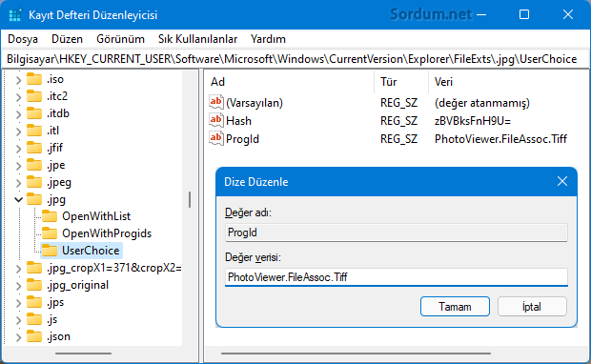Click the .jpeg folder icon

tap(34, 182)
